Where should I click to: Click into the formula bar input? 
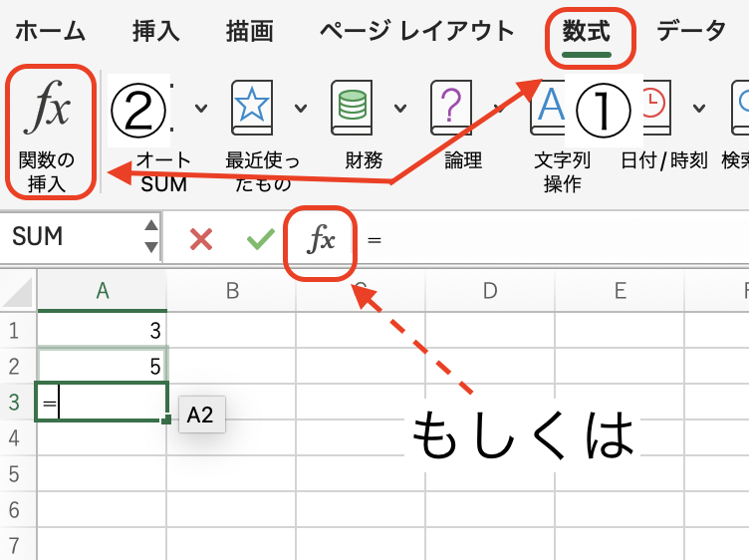pos(554,239)
